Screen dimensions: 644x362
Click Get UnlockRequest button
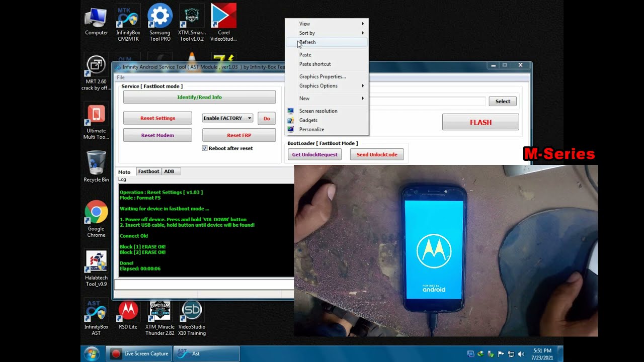click(x=315, y=154)
